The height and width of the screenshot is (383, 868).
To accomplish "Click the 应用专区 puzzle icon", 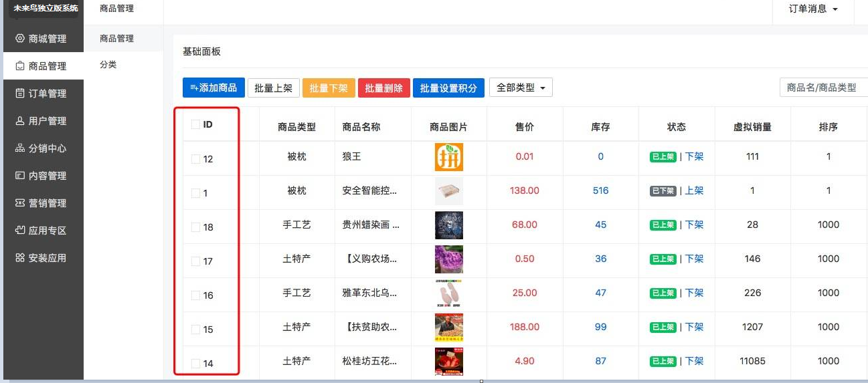I will click(x=20, y=231).
